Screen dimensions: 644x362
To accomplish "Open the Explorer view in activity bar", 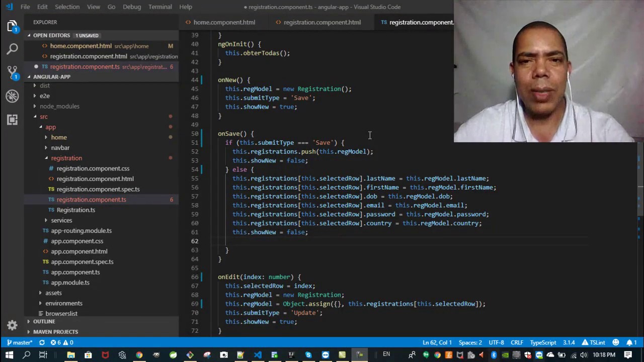I will pos(12,26).
